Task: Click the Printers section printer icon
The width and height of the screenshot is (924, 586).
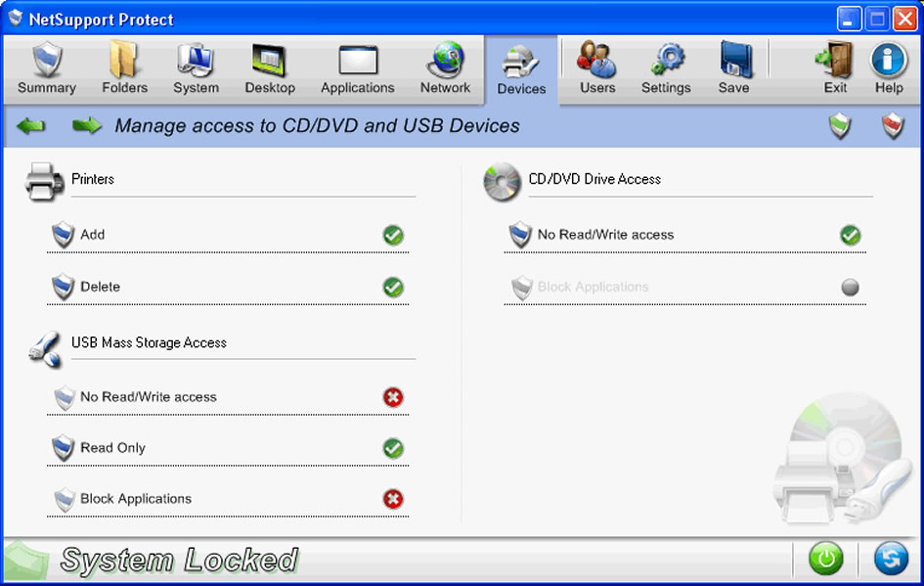Action: click(x=44, y=182)
